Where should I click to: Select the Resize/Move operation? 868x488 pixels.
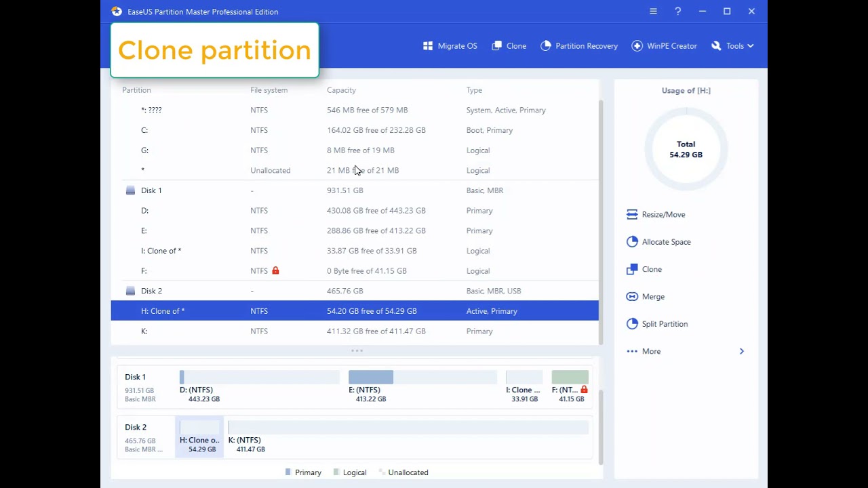tap(656, 214)
